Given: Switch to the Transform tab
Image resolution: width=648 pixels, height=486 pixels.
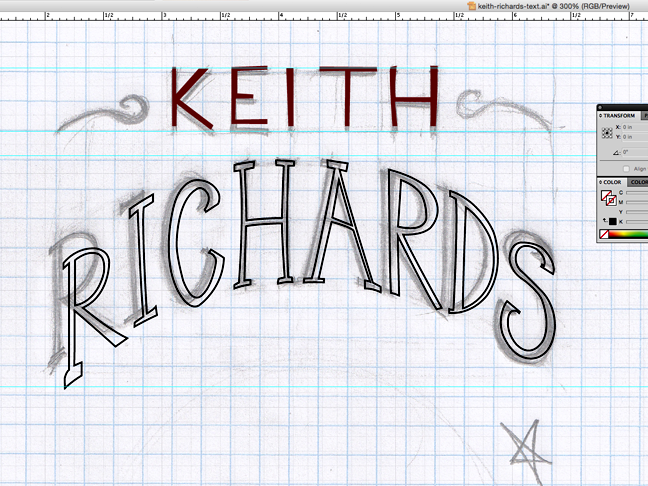Looking at the screenshot, I should 618,116.
